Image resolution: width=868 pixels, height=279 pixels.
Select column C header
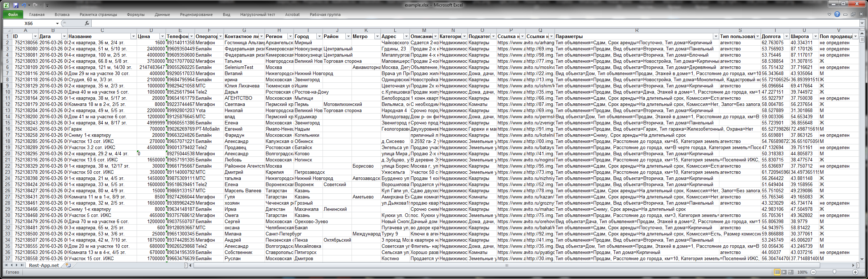click(x=102, y=30)
